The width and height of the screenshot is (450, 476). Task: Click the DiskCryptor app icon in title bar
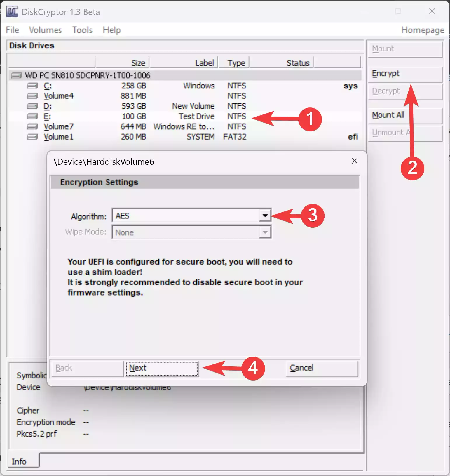[12, 12]
